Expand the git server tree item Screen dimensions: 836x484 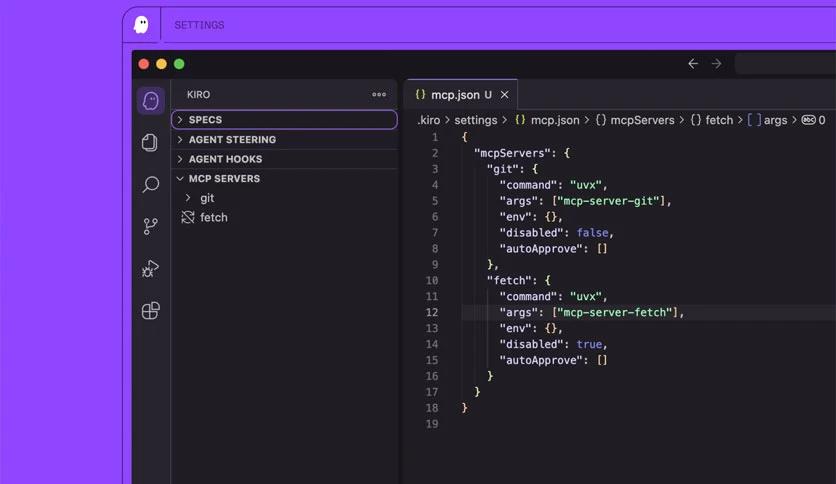(284, 198)
